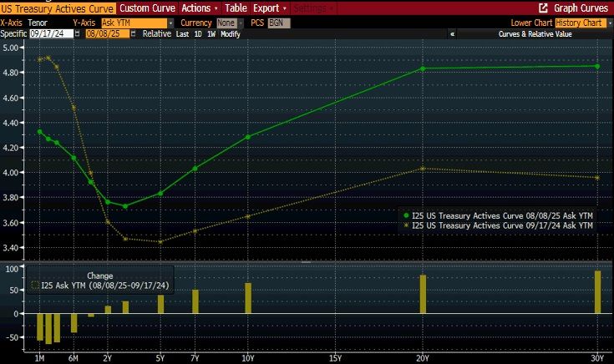Select the Specific date mode
The image size is (614, 364).
(x=14, y=34)
